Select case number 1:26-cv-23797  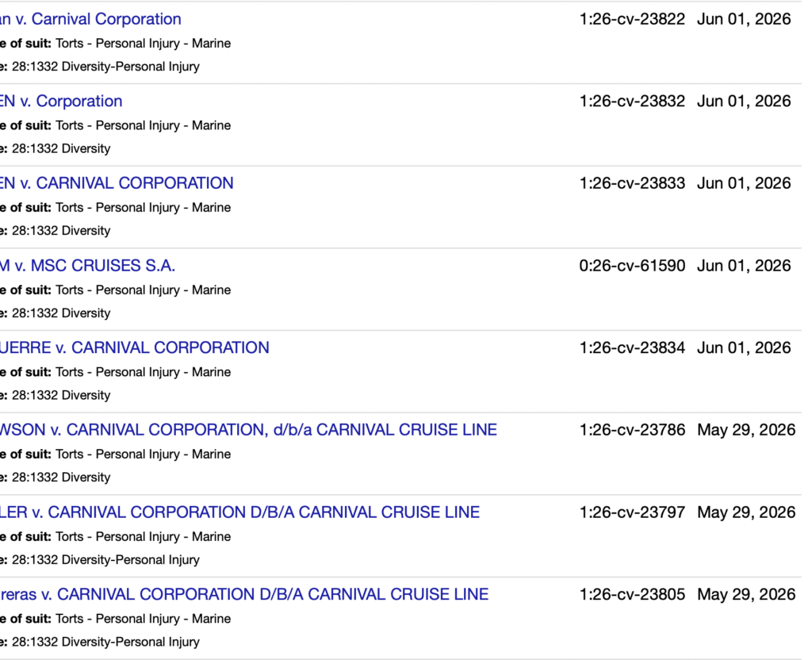(x=632, y=512)
